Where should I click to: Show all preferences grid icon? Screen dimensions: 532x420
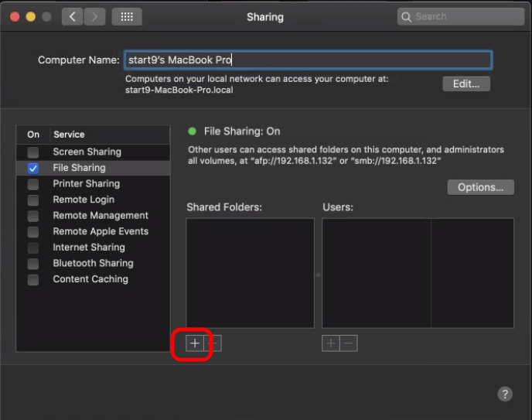tap(127, 16)
